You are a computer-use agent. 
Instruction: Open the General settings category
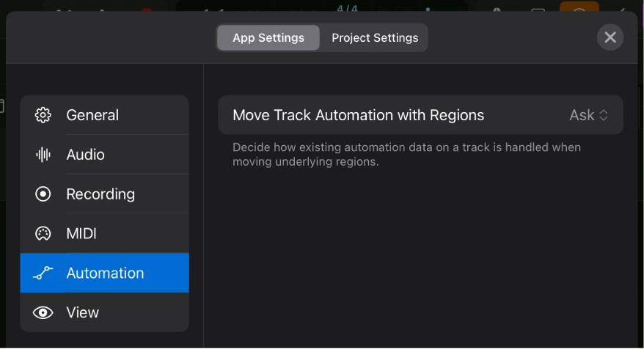(92, 115)
